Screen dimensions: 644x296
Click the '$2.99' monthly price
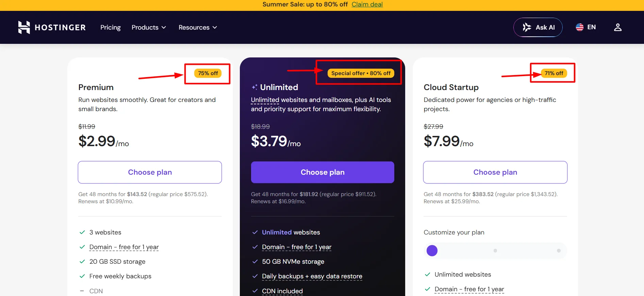97,141
